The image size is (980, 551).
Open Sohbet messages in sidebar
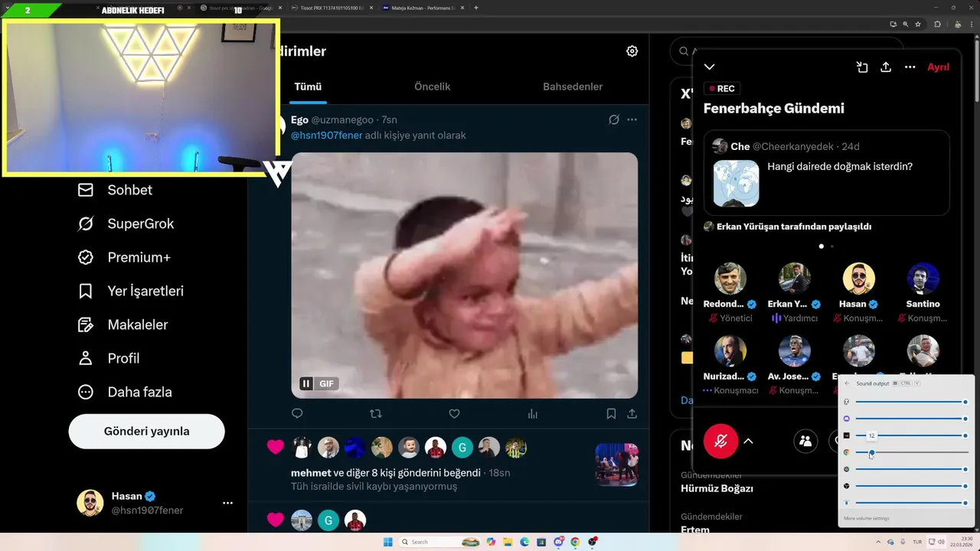(115, 190)
